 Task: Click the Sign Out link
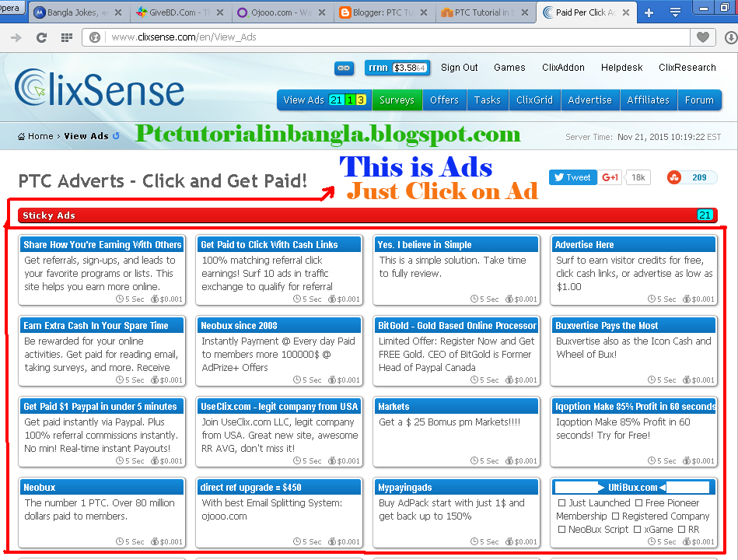[x=460, y=68]
